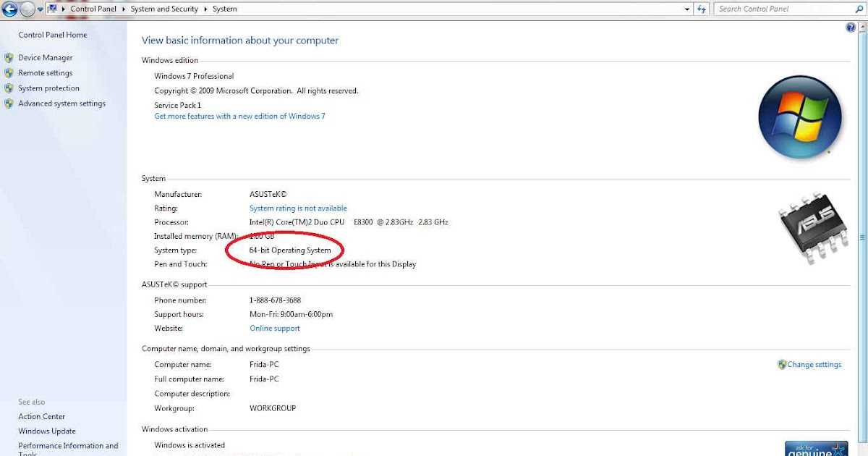The image size is (868, 456).
Task: Click System rating is not available link
Action: pos(298,208)
